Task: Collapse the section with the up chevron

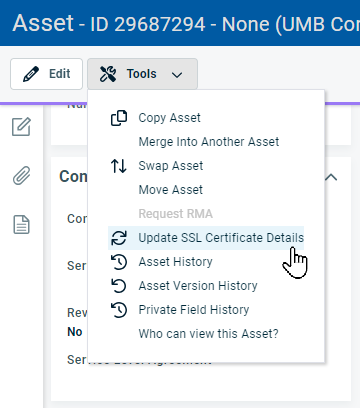Action: coord(331,177)
